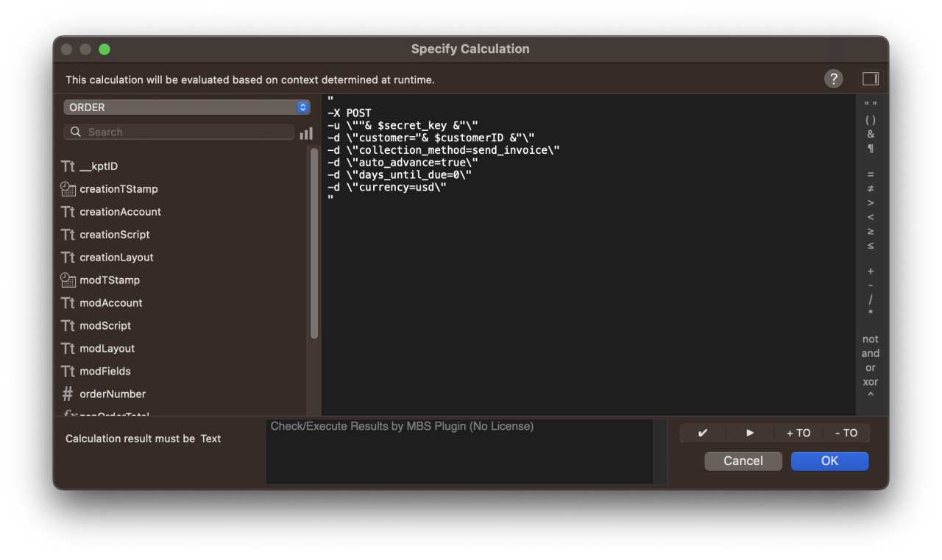Insert the 'or' logical operator
This screenshot has width=942, height=560.
pos(871,367)
